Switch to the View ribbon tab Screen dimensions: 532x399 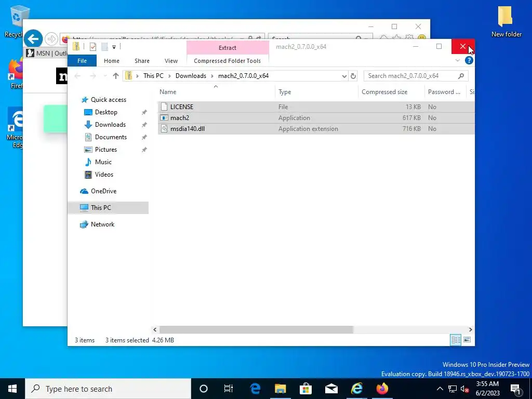point(171,61)
